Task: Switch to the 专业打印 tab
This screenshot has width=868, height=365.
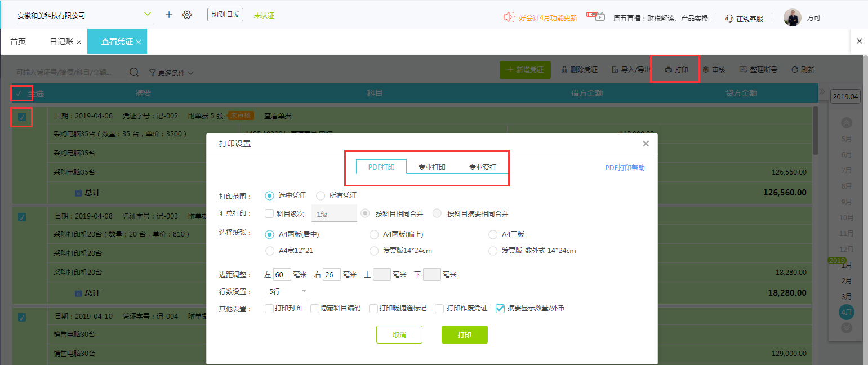Action: [x=432, y=167]
